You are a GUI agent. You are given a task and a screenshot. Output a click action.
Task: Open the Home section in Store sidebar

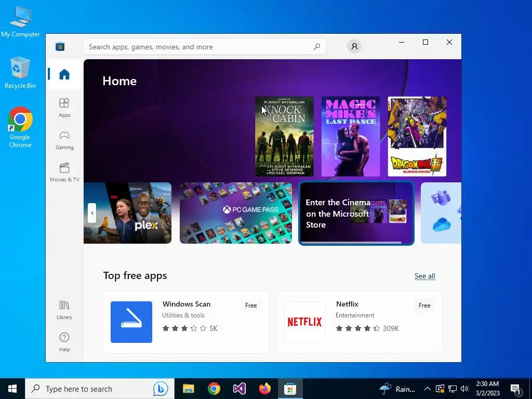tap(64, 74)
